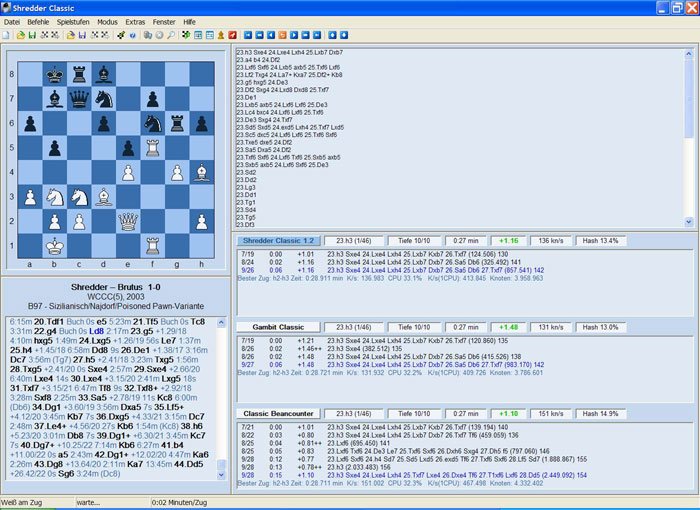Screen dimensions: 700x510
Task: Click the green arrow icon left of help
Action: pyautogui.click(x=121, y=35)
